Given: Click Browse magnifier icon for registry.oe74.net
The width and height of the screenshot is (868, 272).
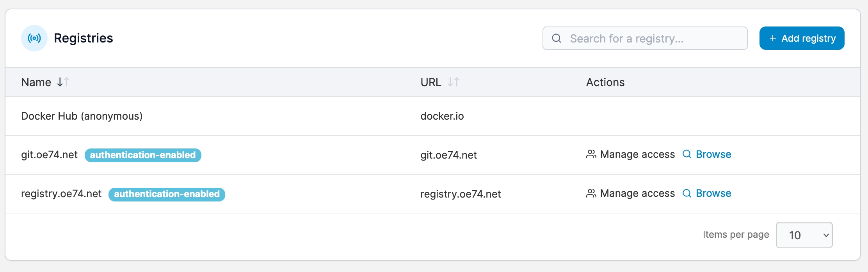Looking at the screenshot, I should [x=687, y=193].
